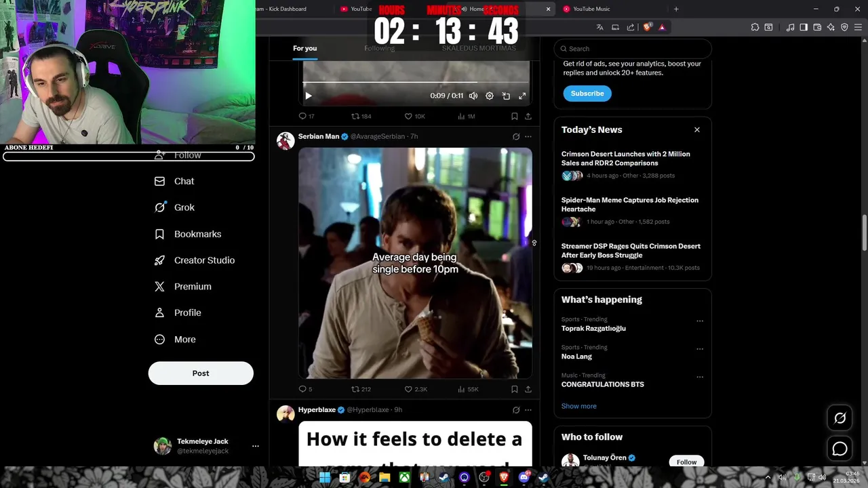Open the Windows Start menu
The image size is (868, 488).
[x=325, y=478]
